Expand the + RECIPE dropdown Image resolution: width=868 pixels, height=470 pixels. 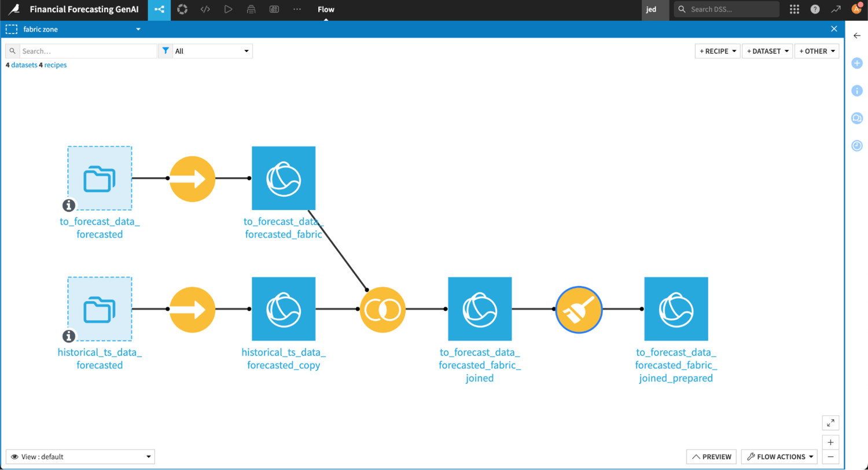(x=718, y=51)
